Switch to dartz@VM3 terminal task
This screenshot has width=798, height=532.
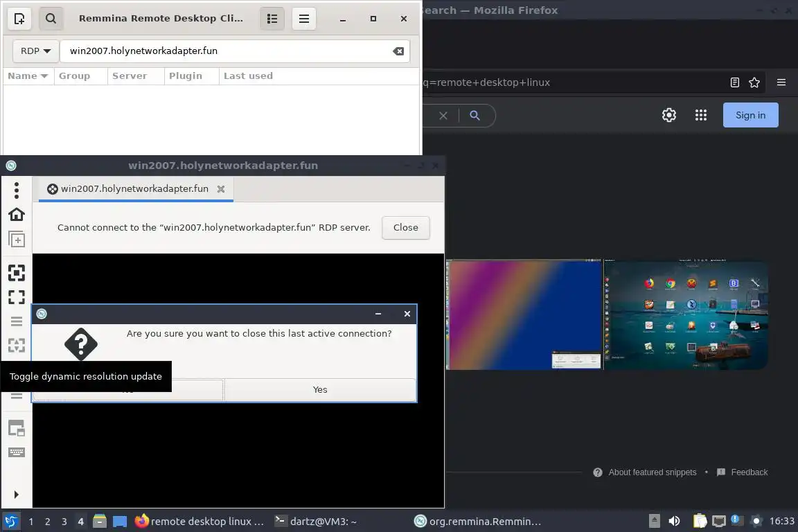pyautogui.click(x=316, y=522)
